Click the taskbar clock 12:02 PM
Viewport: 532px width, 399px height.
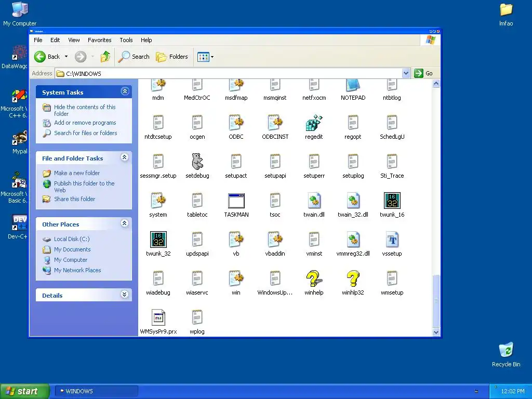[x=512, y=391]
